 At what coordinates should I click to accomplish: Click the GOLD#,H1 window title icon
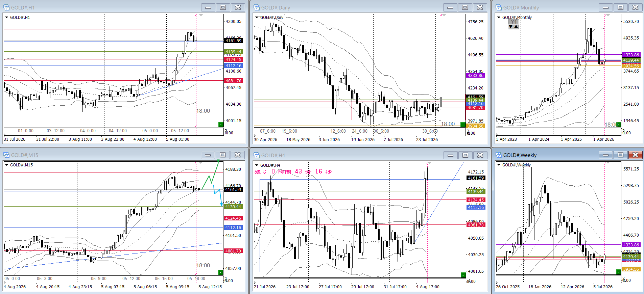6,7
